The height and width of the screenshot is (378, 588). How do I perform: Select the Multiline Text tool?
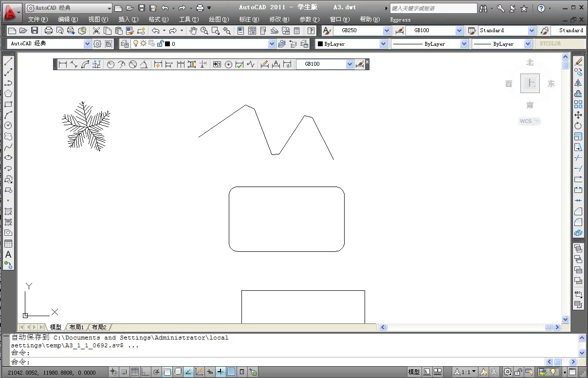(x=8, y=255)
